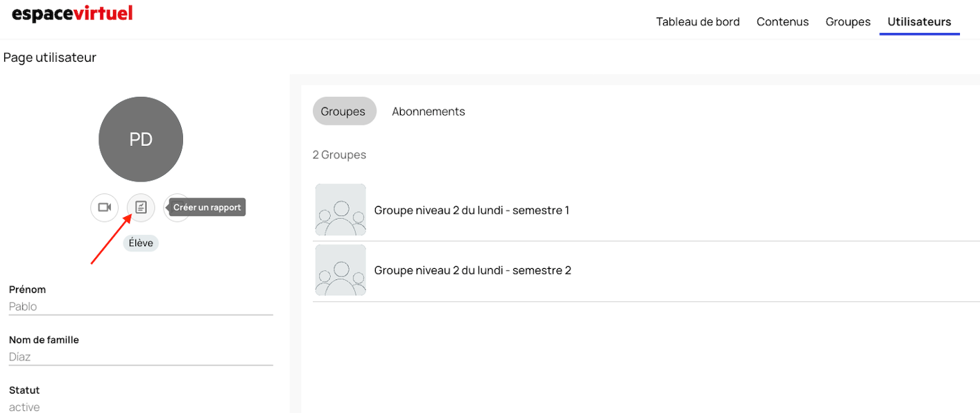Navigate to Groupes in top navigation
The height and width of the screenshot is (413, 980).
tap(848, 21)
